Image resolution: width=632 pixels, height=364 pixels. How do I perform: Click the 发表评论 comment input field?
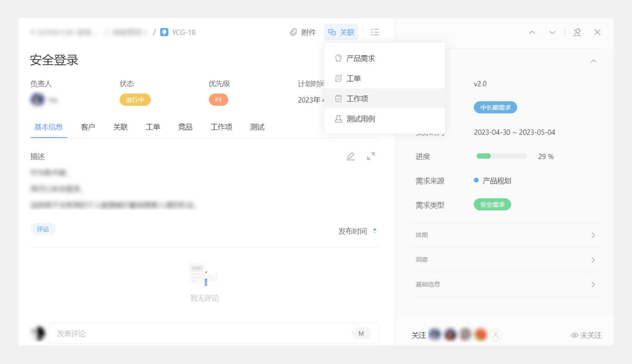click(199, 334)
